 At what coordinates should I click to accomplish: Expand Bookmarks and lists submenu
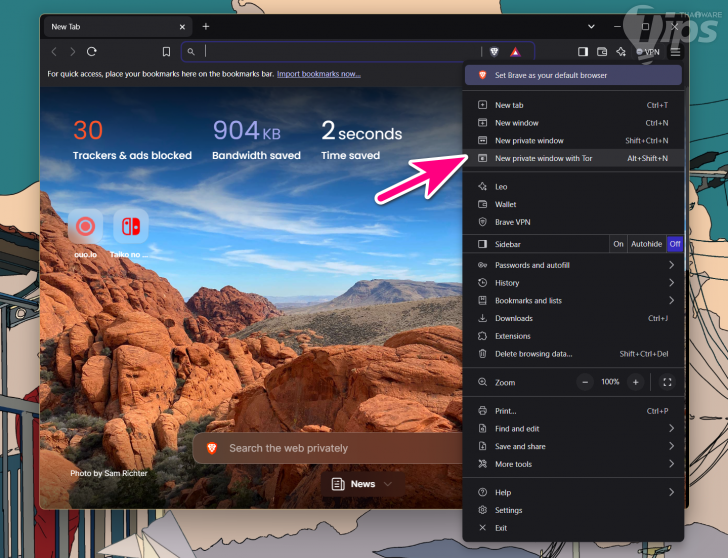pyautogui.click(x=573, y=300)
